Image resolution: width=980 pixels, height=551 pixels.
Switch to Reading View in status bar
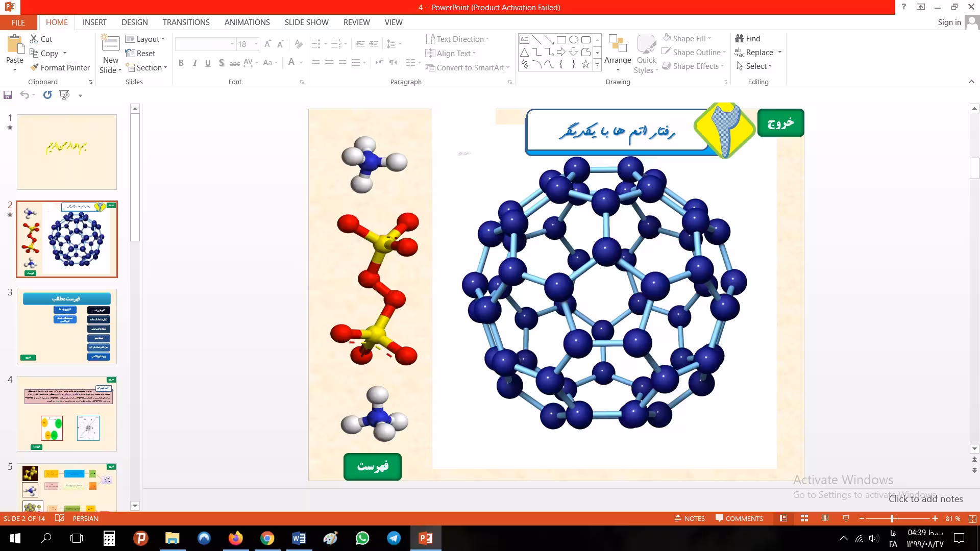[x=825, y=518]
